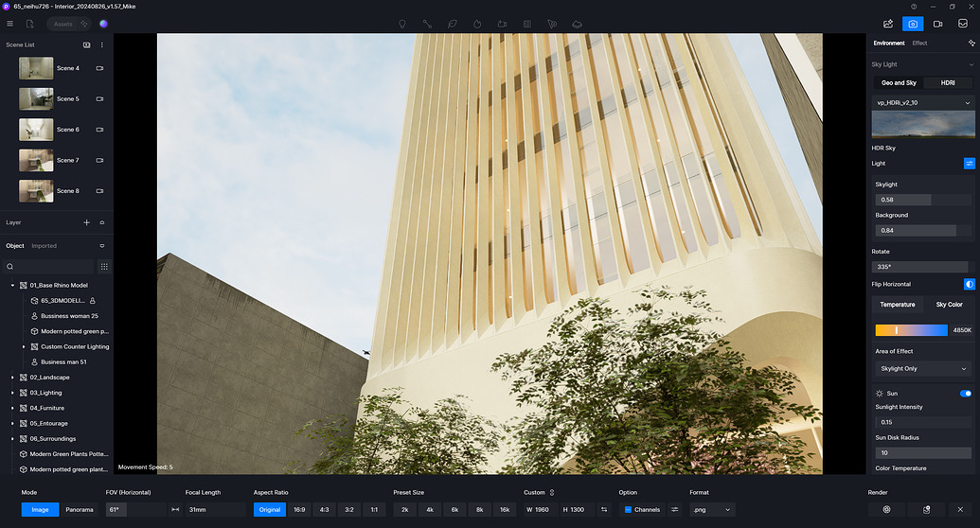Choose 1:1 aspect ratio

coord(374,510)
